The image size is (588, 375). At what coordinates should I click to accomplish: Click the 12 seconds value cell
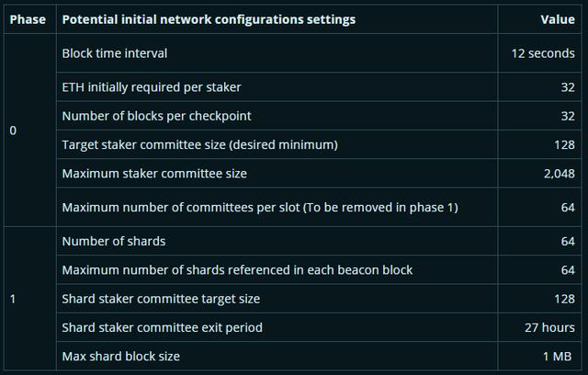pyautogui.click(x=543, y=53)
